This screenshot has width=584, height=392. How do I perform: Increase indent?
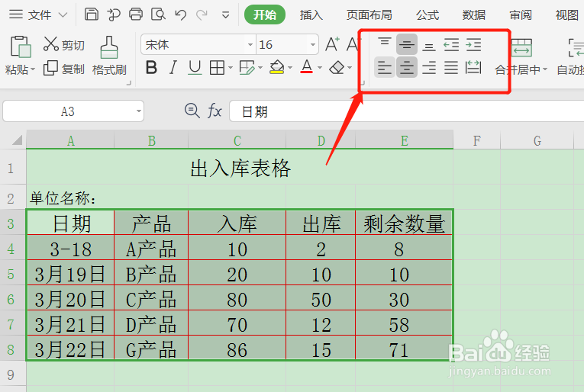pos(473,45)
